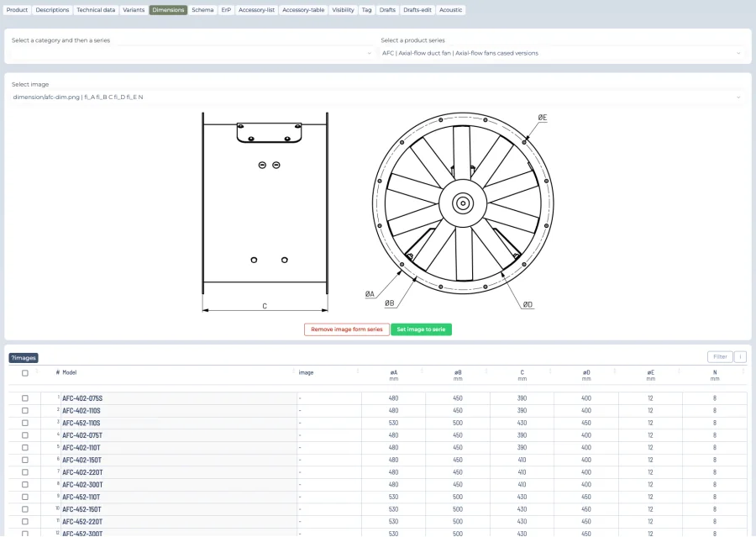This screenshot has width=756, height=537.
Task: Click model name AFC-402-075S
Action: [x=82, y=398]
